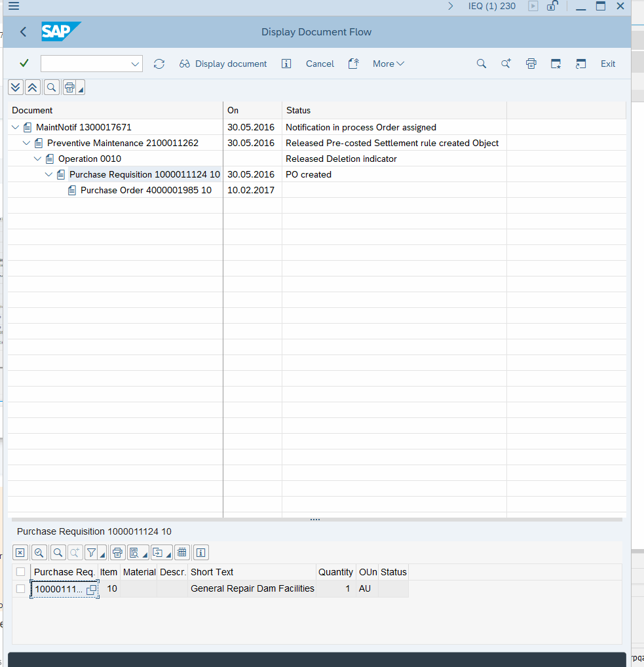Toggle the select-all checkbox in grid header
The height and width of the screenshot is (667, 644).
click(x=21, y=572)
